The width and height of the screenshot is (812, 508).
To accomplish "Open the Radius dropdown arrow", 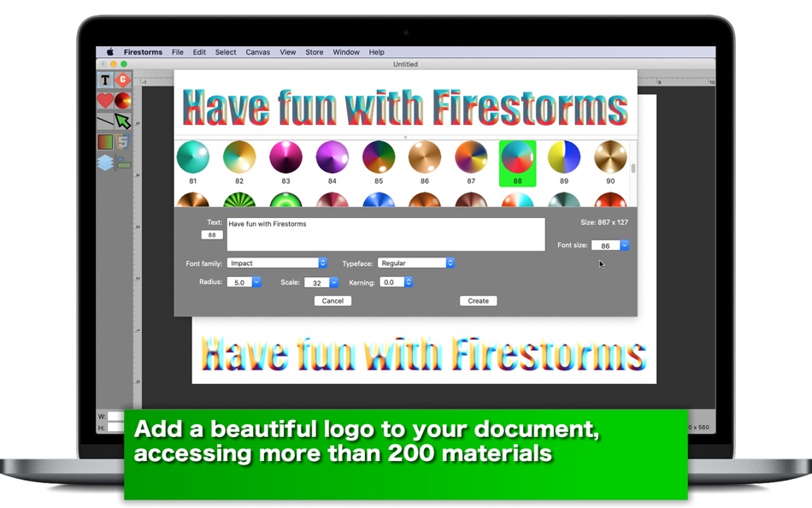I will [x=256, y=282].
